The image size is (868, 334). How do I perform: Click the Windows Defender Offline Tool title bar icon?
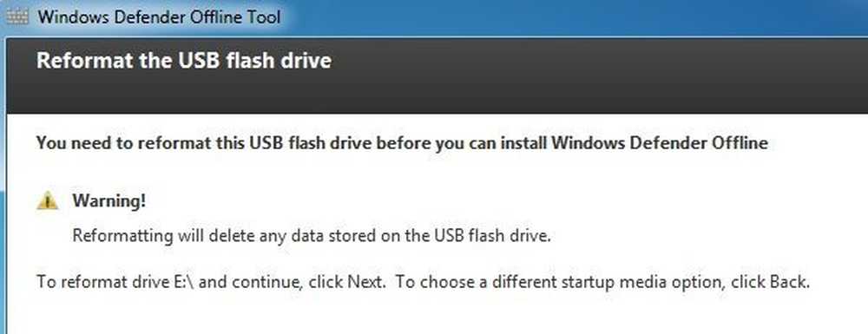(x=16, y=16)
